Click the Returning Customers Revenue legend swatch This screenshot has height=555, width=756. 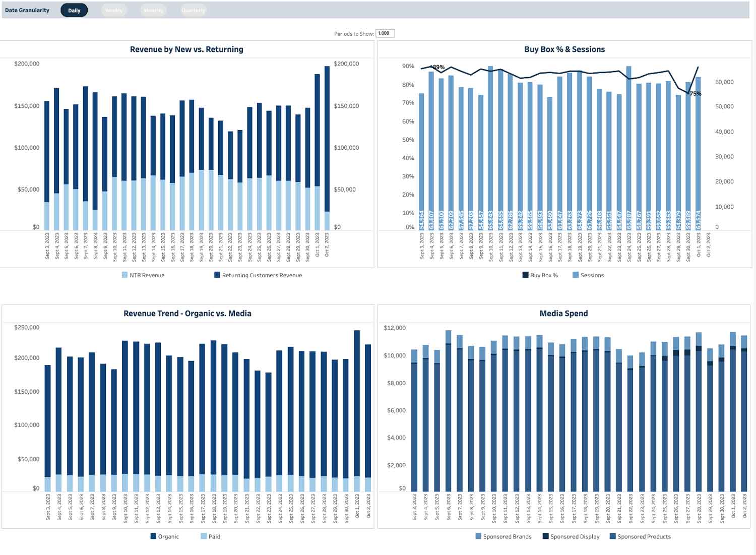tap(217, 275)
